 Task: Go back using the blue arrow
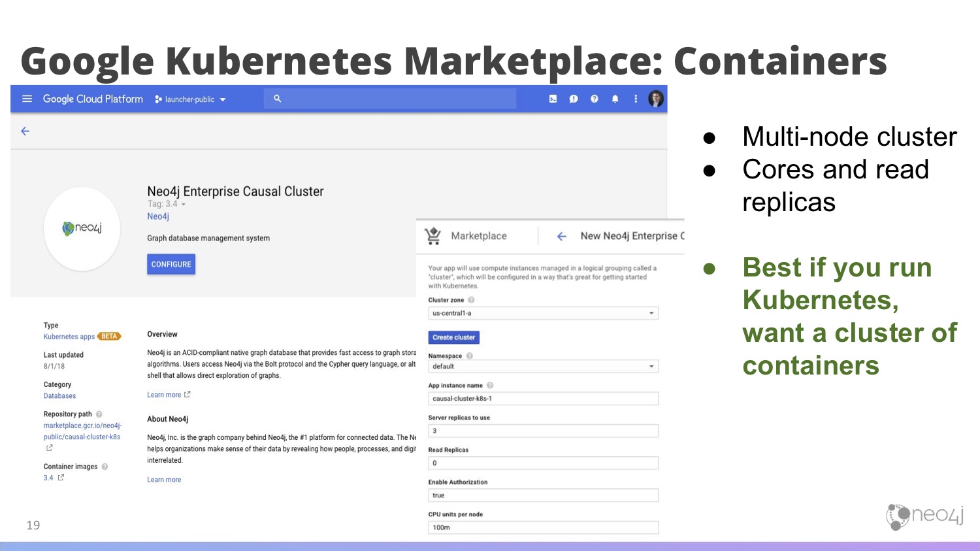click(25, 131)
